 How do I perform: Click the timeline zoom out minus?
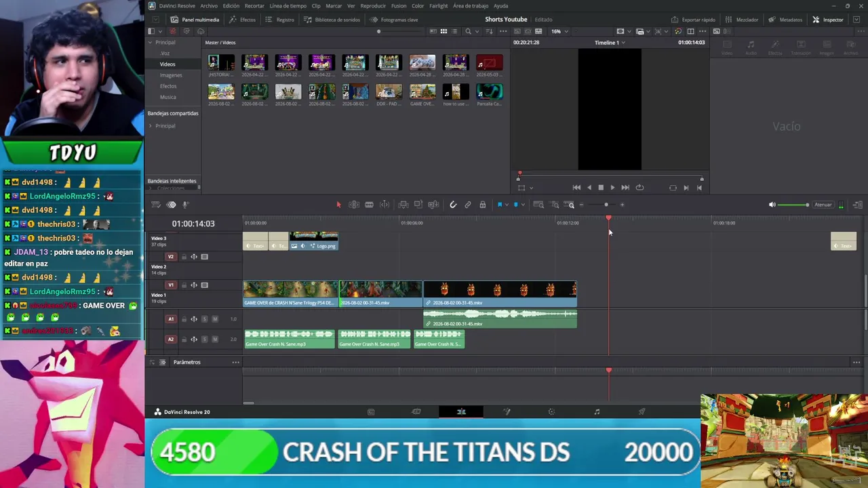tap(581, 205)
